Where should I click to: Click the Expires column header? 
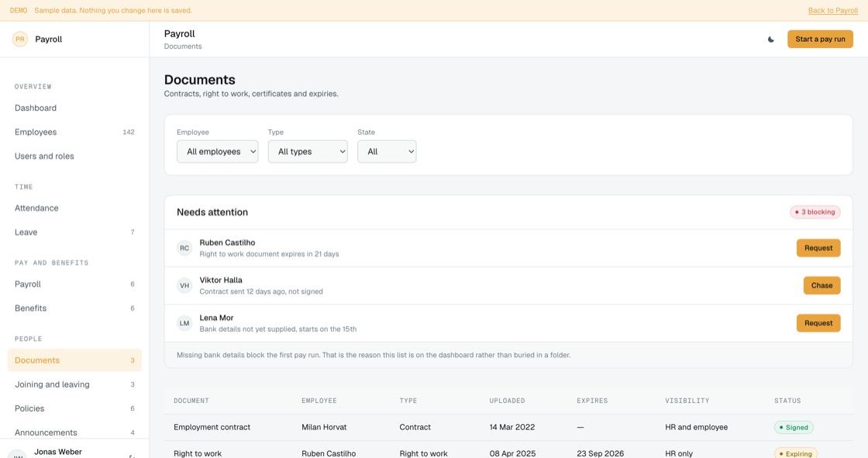click(x=592, y=401)
